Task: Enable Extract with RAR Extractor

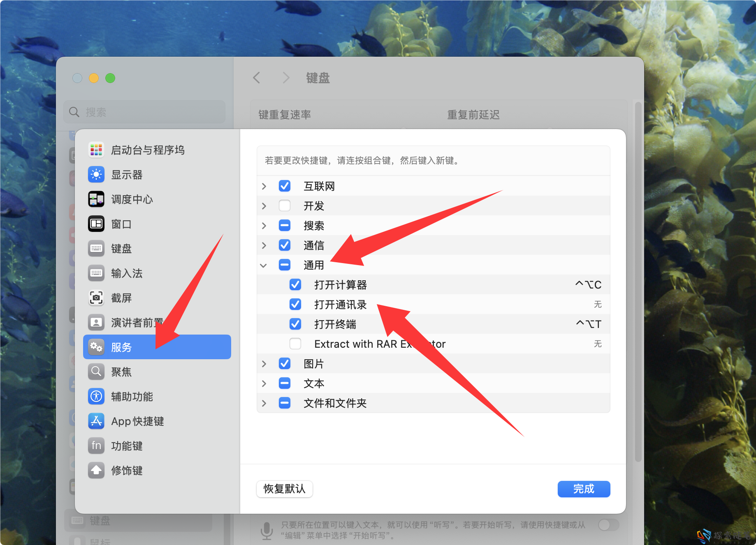Action: tap(295, 344)
